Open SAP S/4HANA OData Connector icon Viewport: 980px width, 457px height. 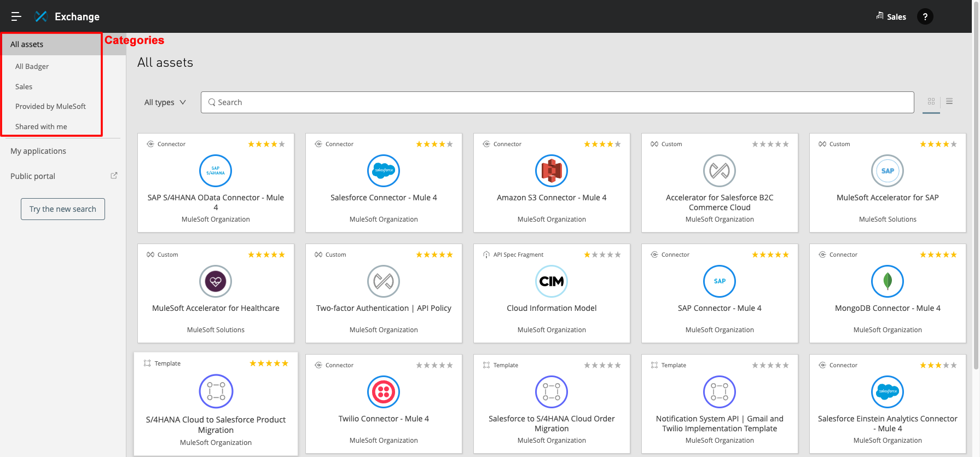click(x=216, y=171)
